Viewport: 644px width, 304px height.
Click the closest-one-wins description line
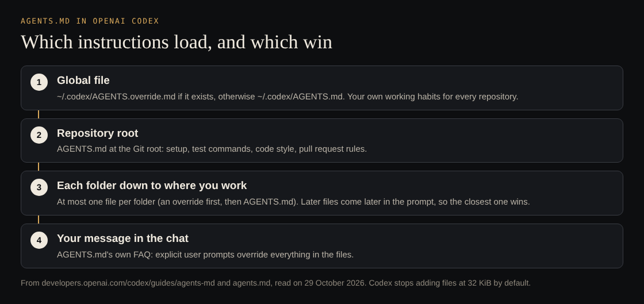(x=293, y=202)
